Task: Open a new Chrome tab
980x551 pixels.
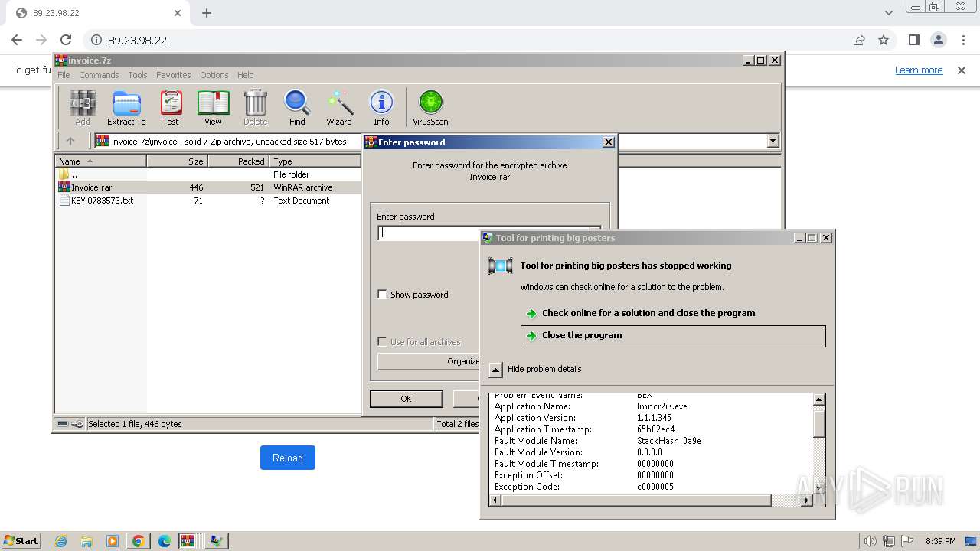Action: click(x=207, y=13)
